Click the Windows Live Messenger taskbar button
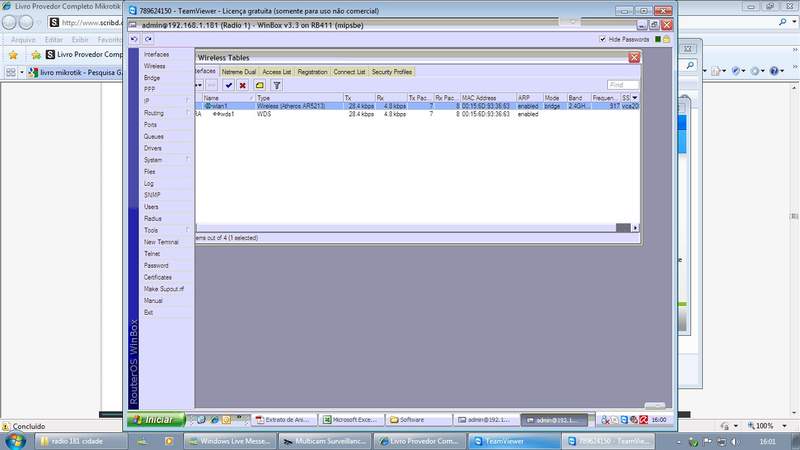800x450 pixels. pos(230,441)
